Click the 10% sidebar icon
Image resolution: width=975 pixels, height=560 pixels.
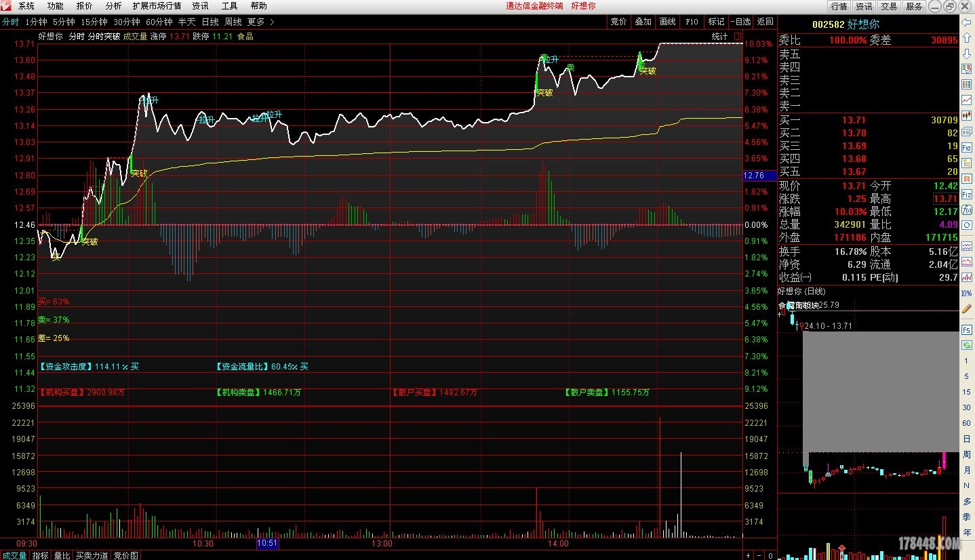click(x=967, y=293)
